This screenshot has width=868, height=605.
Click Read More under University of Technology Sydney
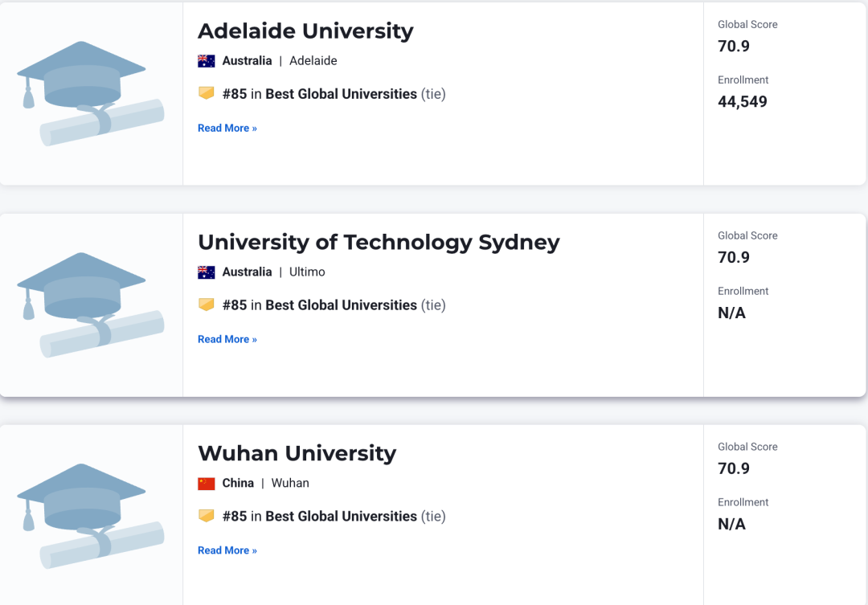[x=227, y=339]
